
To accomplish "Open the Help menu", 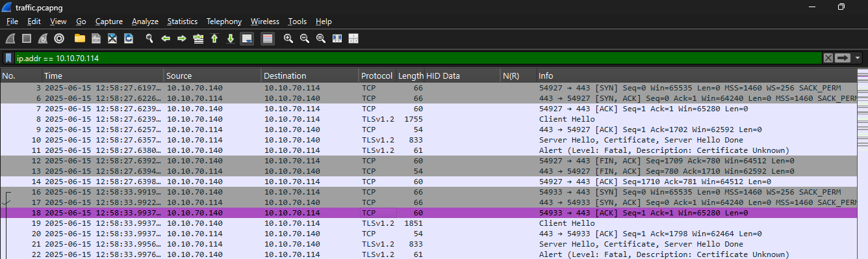I will point(324,21).
